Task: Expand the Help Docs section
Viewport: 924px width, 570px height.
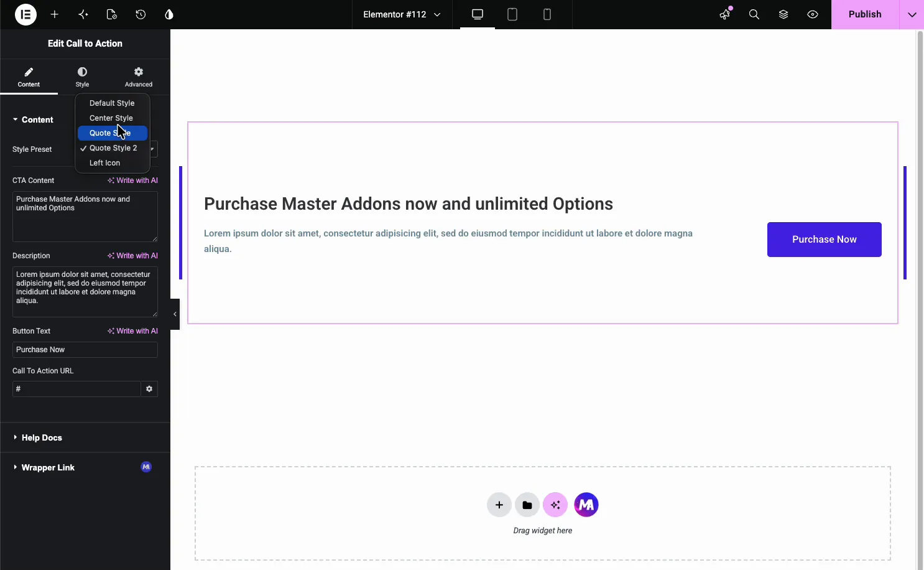Action: pos(85,437)
